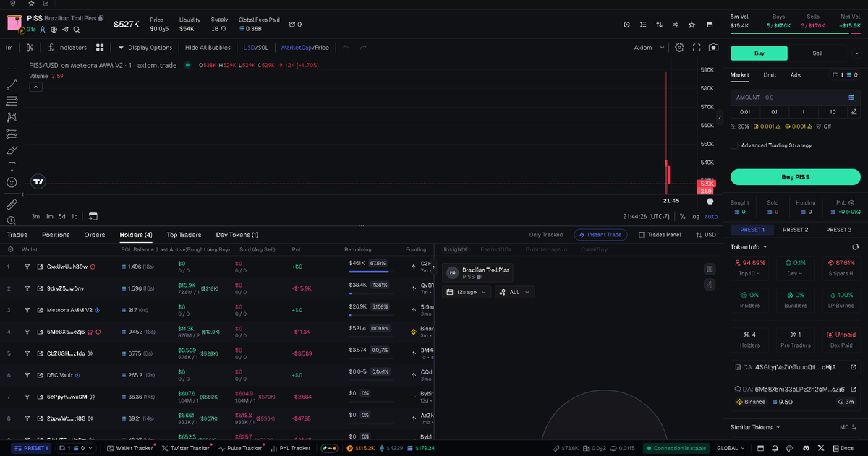The height and width of the screenshot is (456, 868).
Task: Refresh Token Info panel
Action: pyautogui.click(x=854, y=246)
